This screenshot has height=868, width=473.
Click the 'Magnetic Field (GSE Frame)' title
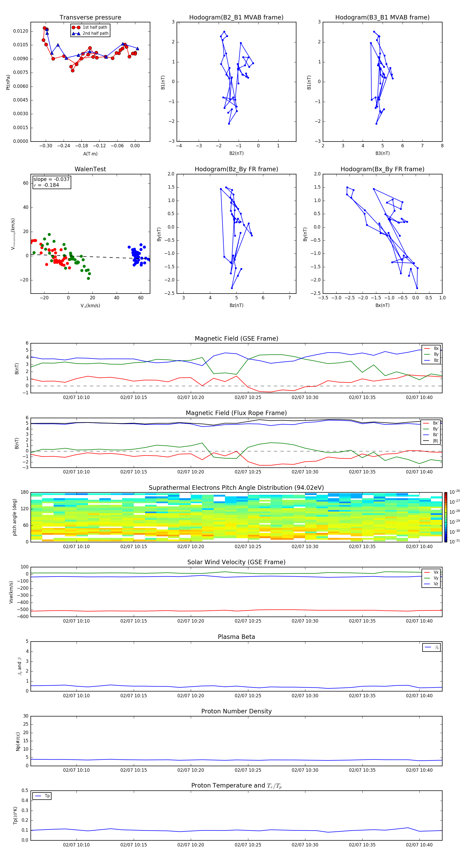[x=236, y=339]
